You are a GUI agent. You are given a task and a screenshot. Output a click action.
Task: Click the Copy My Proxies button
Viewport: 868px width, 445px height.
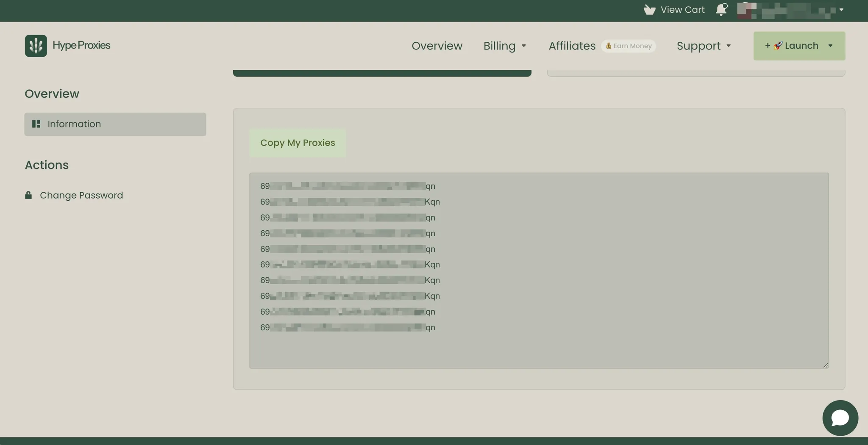coord(297,143)
